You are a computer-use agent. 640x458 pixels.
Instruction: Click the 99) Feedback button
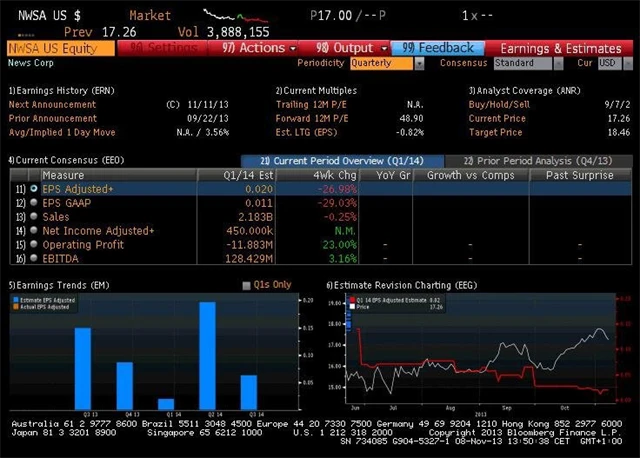[438, 48]
